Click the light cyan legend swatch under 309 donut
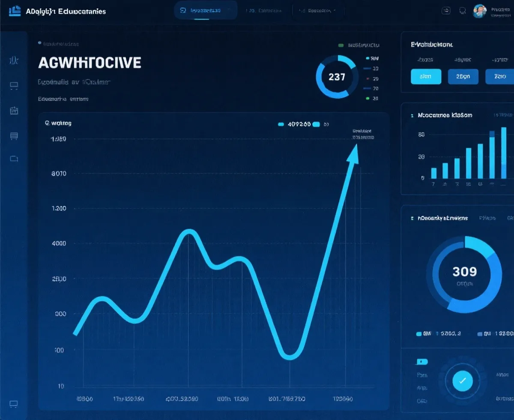514x420 pixels. click(419, 333)
